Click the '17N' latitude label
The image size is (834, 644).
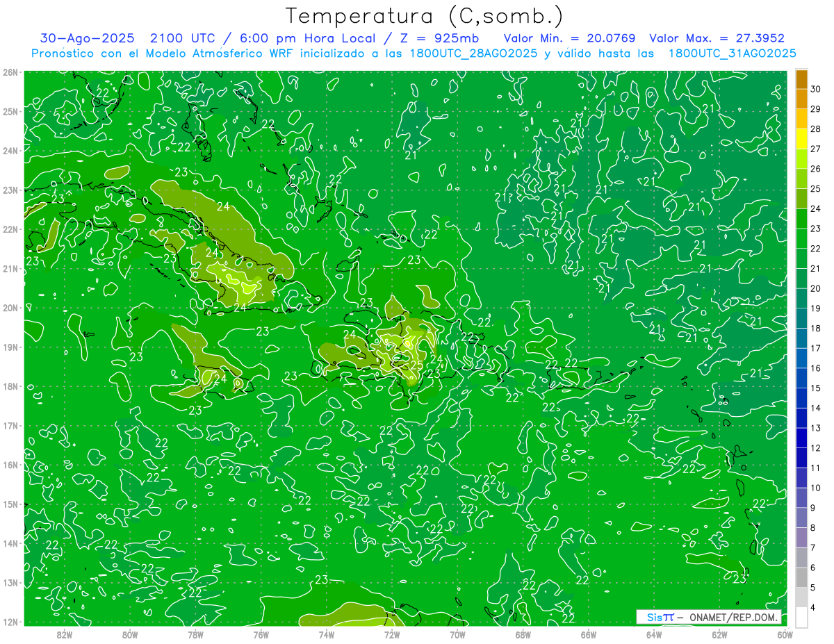(x=10, y=425)
